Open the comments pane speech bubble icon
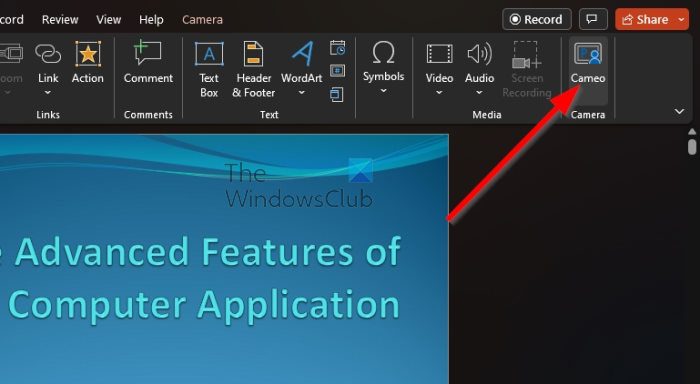The image size is (700, 384). pos(592,19)
